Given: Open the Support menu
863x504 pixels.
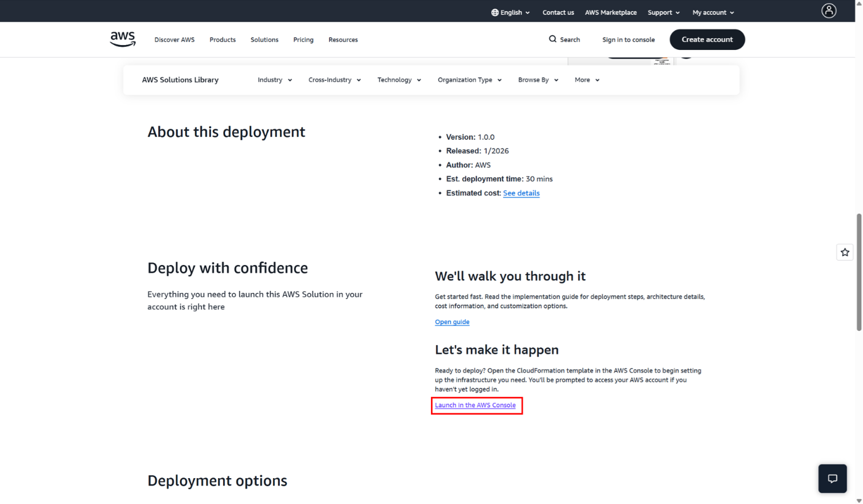Looking at the screenshot, I should click(663, 12).
